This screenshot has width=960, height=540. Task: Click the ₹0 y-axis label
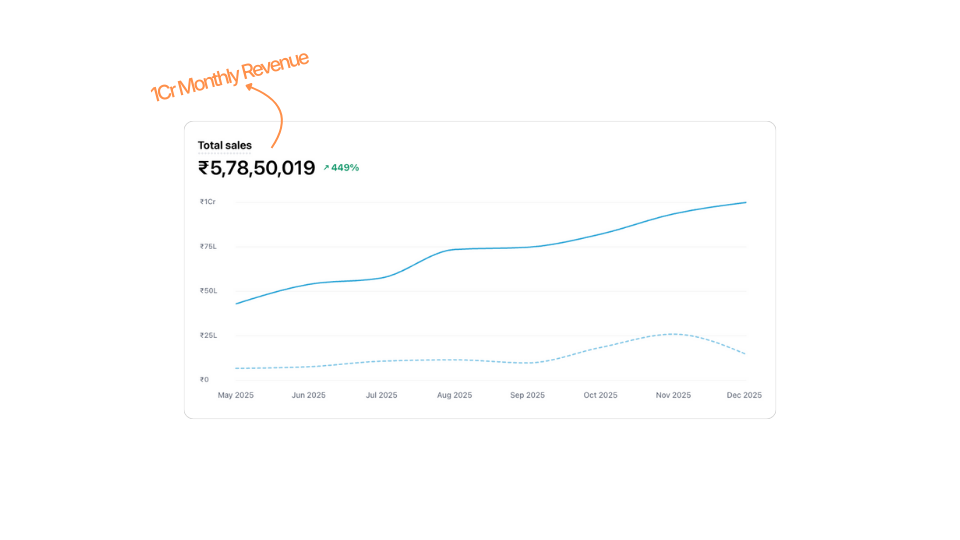click(x=204, y=379)
